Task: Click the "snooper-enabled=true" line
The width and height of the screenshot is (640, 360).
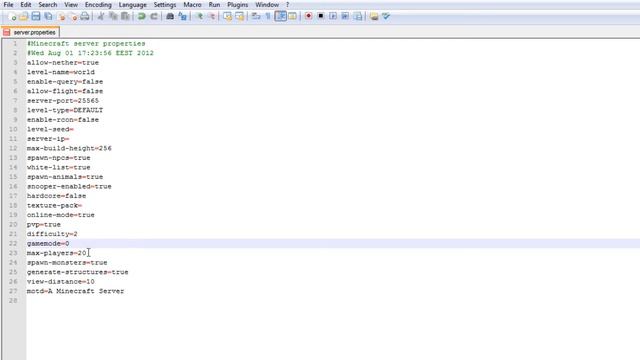Action: pos(69,186)
